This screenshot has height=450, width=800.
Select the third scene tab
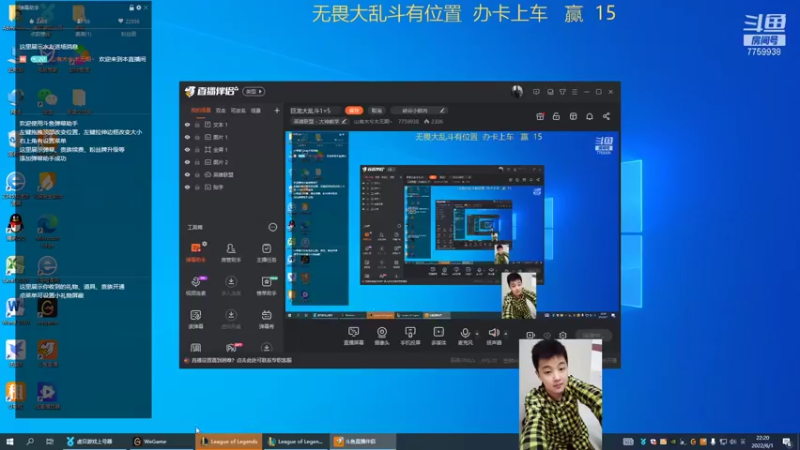tap(238, 110)
